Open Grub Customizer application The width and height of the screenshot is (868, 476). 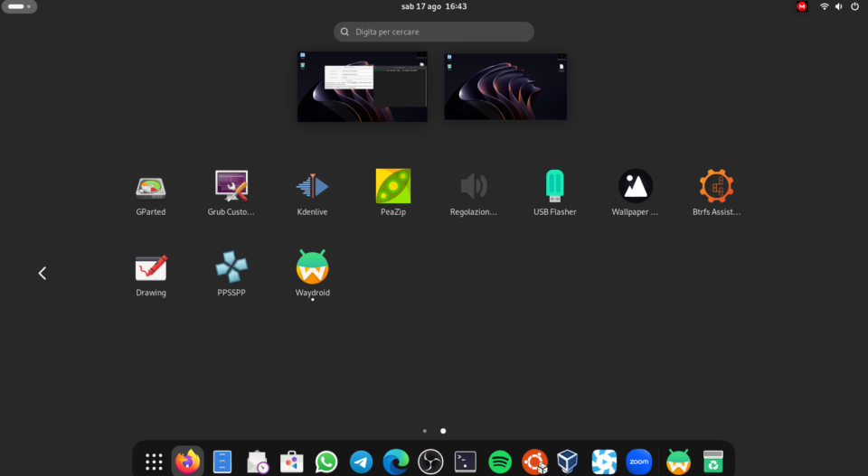(x=231, y=186)
